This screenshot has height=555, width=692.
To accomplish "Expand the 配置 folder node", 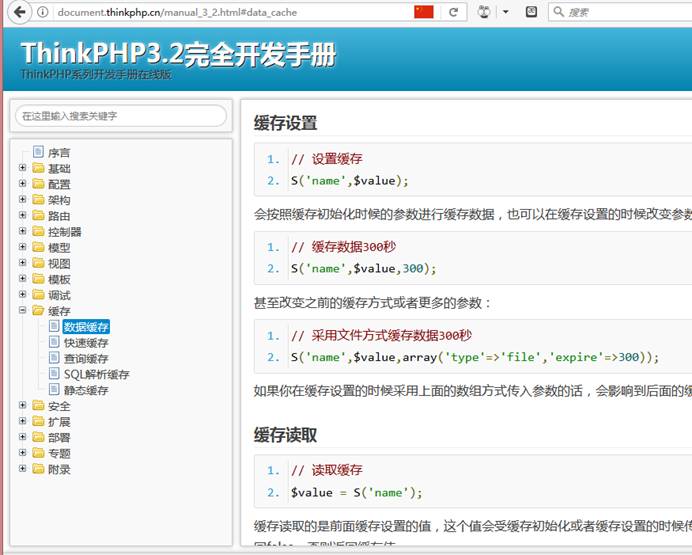I will pos(23,184).
